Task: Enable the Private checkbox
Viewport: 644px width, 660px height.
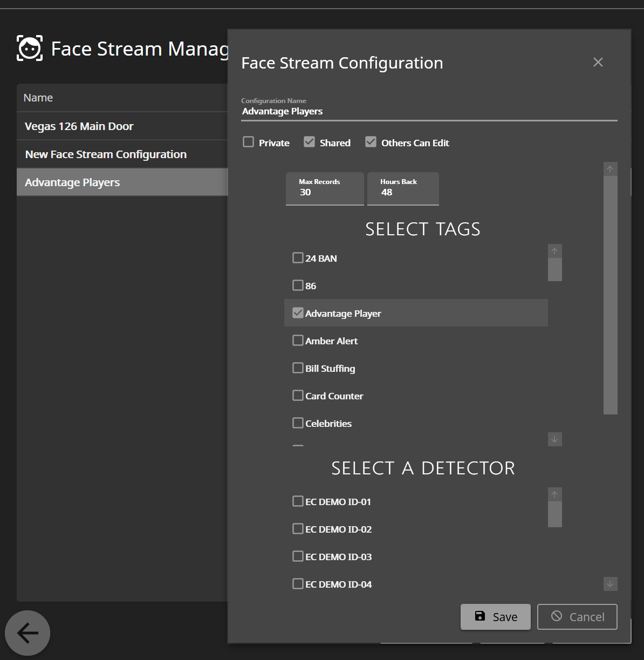Action: [x=248, y=141]
